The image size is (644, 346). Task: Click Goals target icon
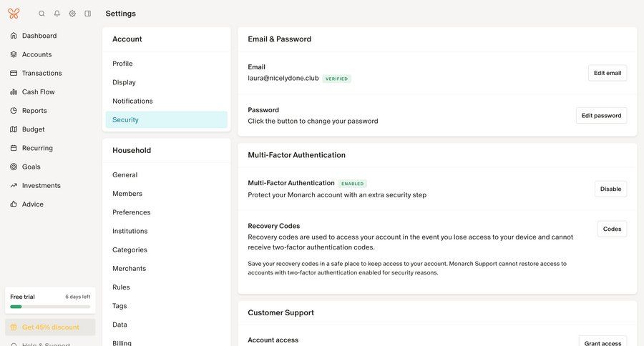pos(14,167)
